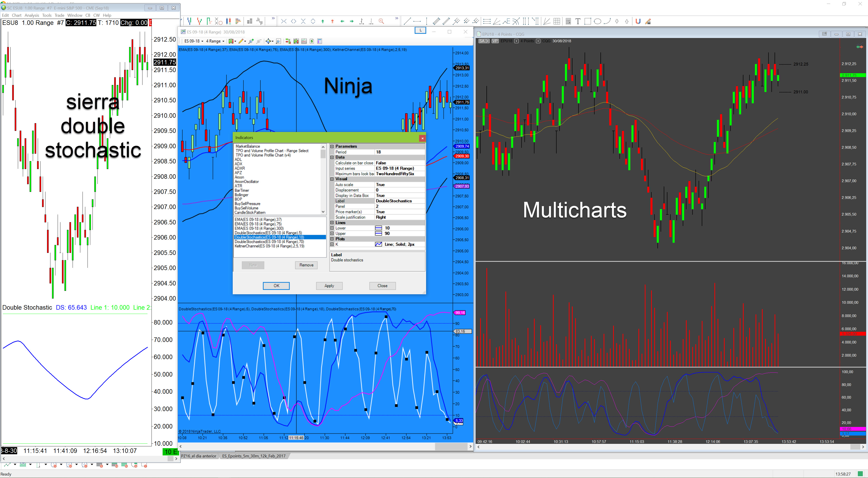Click the zoom-in magnifier toolbar icon
The height and width of the screenshot is (478, 868).
(381, 21)
